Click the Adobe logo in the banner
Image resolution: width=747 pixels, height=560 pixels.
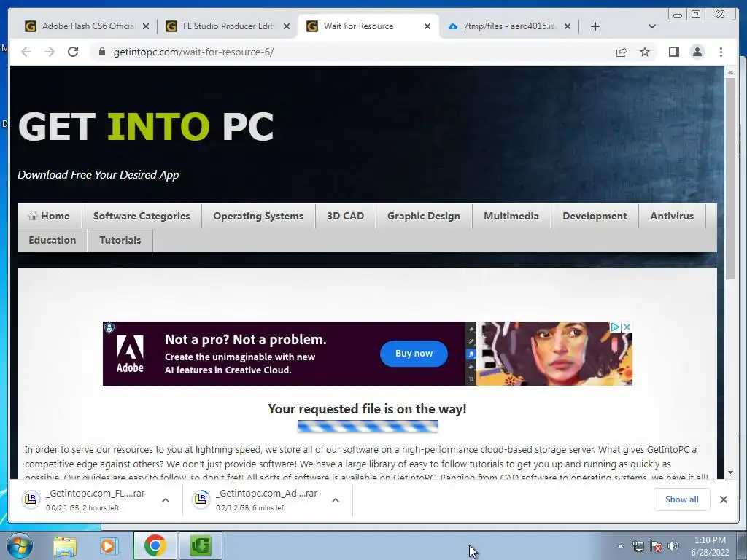click(x=130, y=354)
